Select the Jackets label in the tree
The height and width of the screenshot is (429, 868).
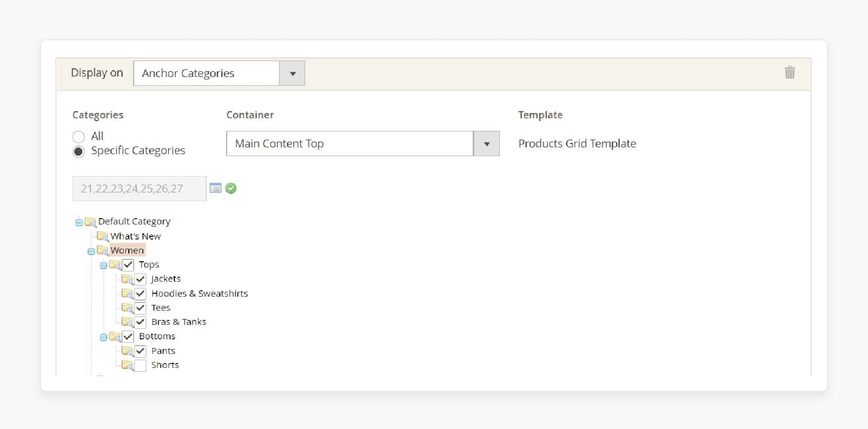tap(166, 279)
